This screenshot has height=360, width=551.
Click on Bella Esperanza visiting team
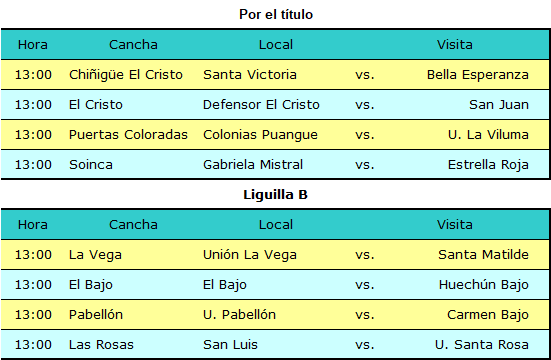click(478, 75)
